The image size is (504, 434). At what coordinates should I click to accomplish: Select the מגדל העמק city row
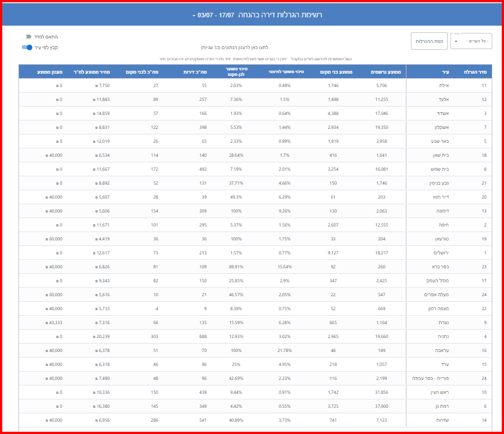255,281
